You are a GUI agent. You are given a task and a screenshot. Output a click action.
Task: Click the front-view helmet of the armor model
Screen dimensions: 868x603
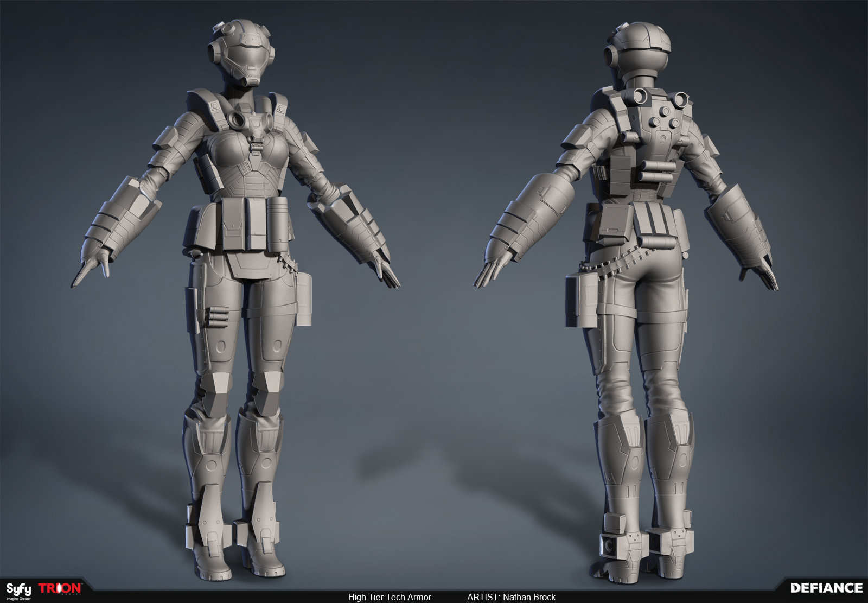coord(244,52)
